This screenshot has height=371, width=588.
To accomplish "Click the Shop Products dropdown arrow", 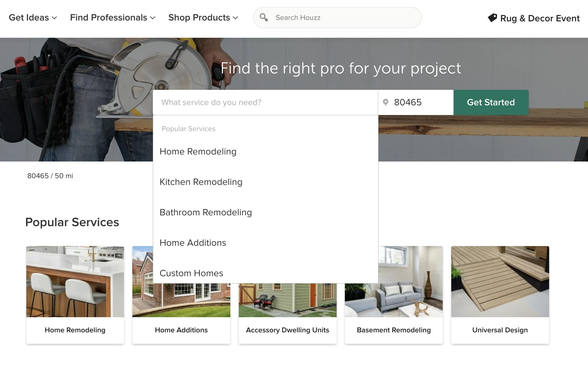I will (236, 18).
